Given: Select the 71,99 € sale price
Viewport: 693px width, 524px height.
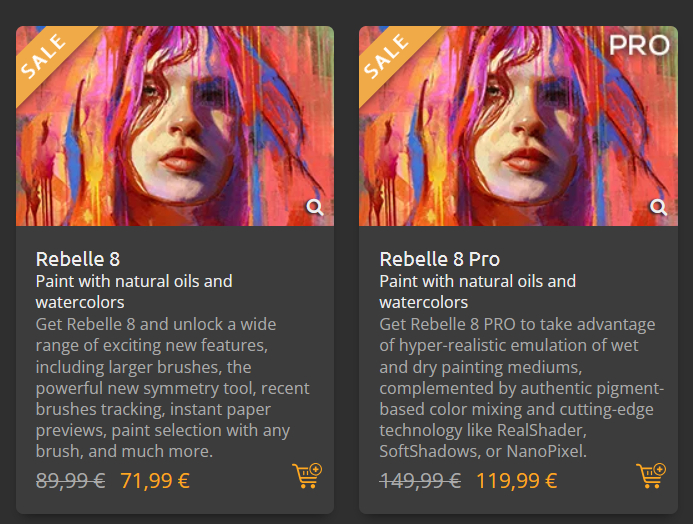Looking at the screenshot, I should pos(155,480).
